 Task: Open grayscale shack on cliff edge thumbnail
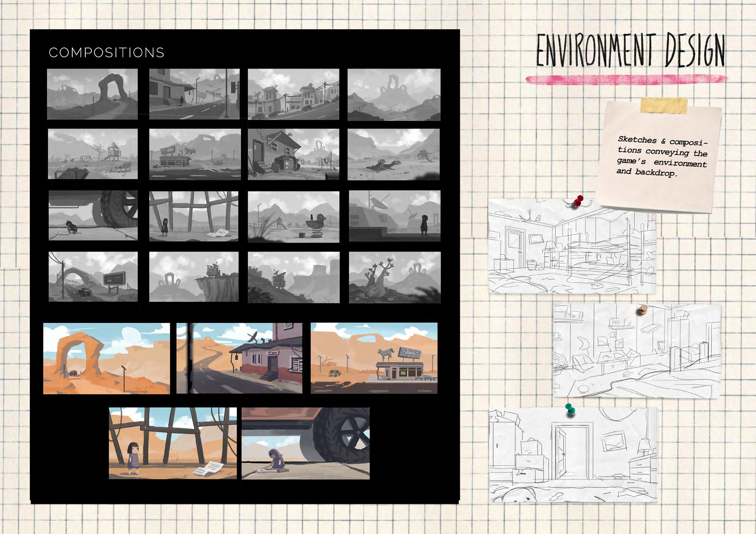tap(194, 277)
